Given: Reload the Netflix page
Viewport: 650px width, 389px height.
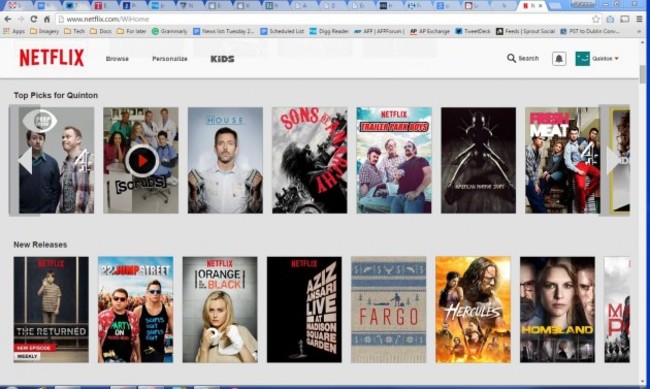Looking at the screenshot, I should coord(34,19).
